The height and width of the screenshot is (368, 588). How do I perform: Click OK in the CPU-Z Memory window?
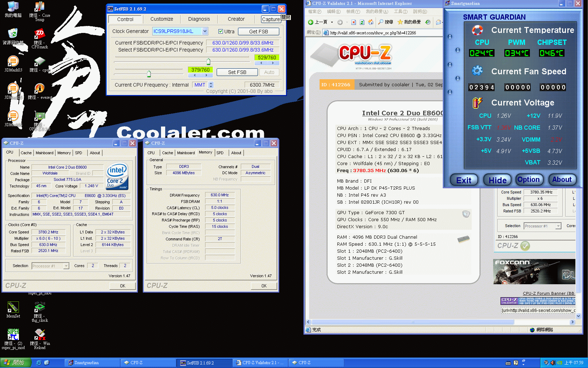pyautogui.click(x=264, y=286)
